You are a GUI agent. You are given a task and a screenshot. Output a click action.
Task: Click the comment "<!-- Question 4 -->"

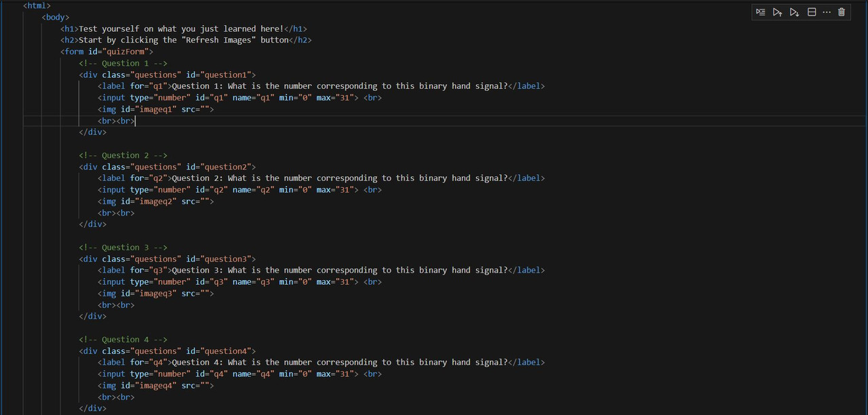click(123, 340)
